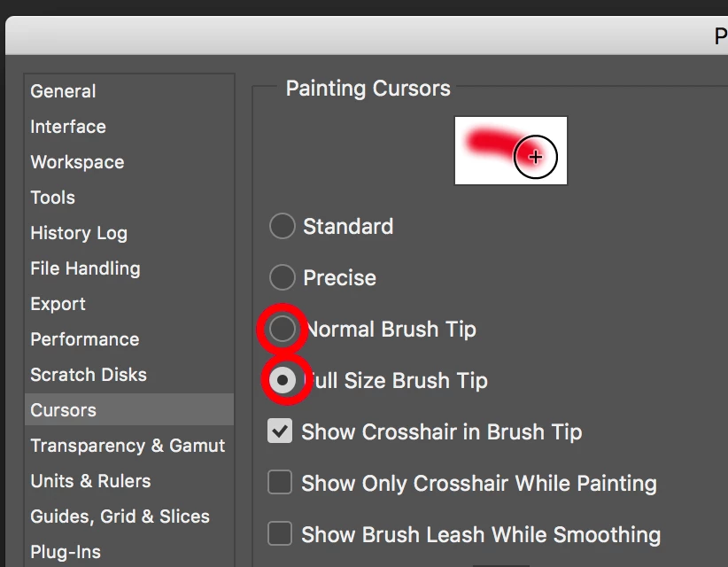
Task: Click the brush cursor preview thumbnail
Action: [511, 151]
